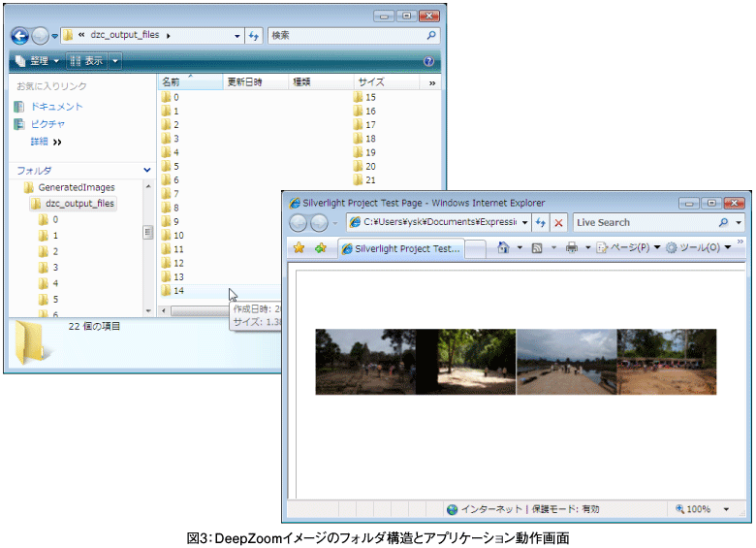Show more columns with chevron in header

click(432, 83)
